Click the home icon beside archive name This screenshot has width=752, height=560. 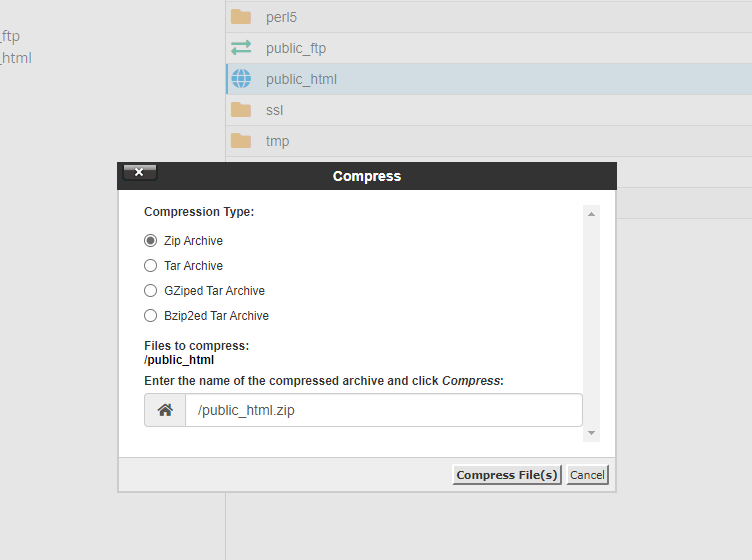(x=165, y=410)
